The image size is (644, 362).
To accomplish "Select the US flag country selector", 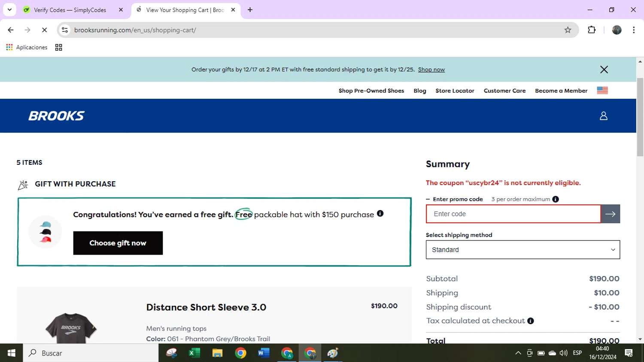I will click(x=602, y=90).
